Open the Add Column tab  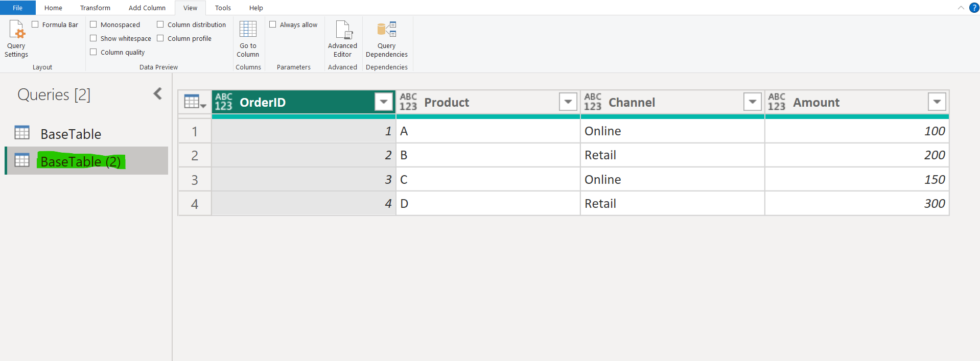click(147, 8)
